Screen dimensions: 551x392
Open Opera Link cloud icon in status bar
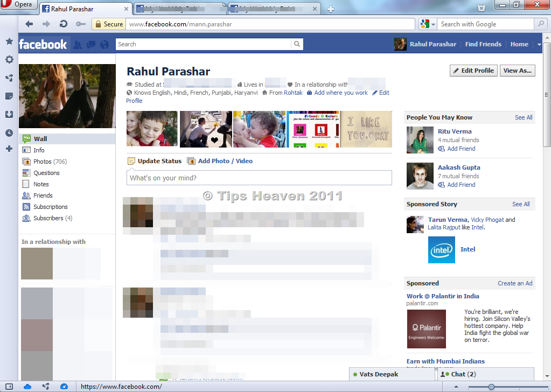coord(27,387)
